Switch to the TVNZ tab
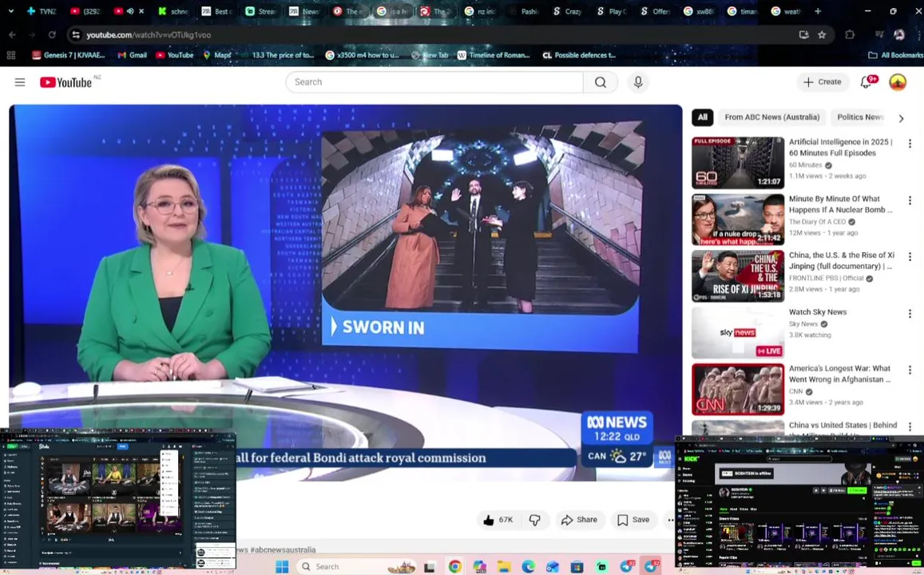924x575 pixels. pyautogui.click(x=42, y=11)
